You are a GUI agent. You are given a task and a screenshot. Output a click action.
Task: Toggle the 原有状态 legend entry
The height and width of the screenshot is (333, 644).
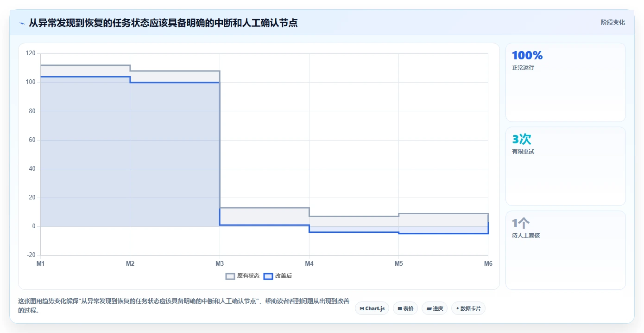pos(242,276)
